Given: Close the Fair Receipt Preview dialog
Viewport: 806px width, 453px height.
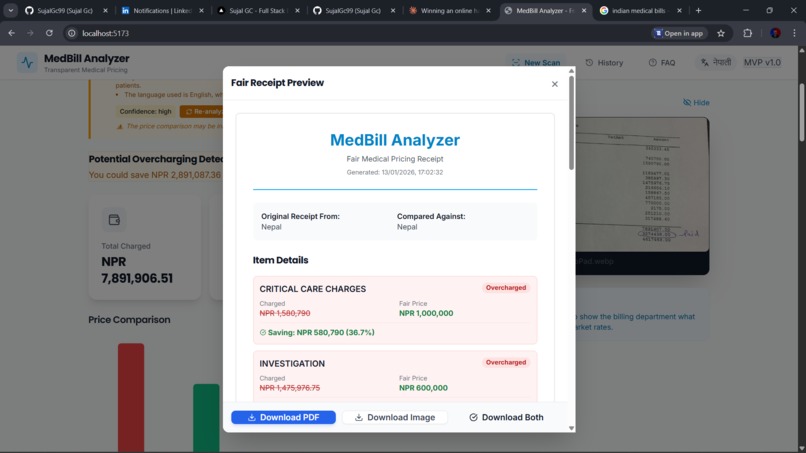Looking at the screenshot, I should tap(554, 84).
